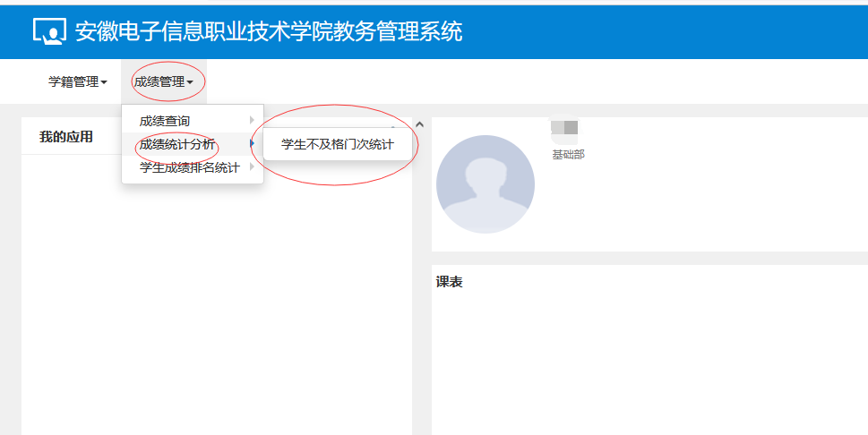Screen dimensions: 868x435
Task: Click the 基础部 department label
Action: tap(568, 155)
